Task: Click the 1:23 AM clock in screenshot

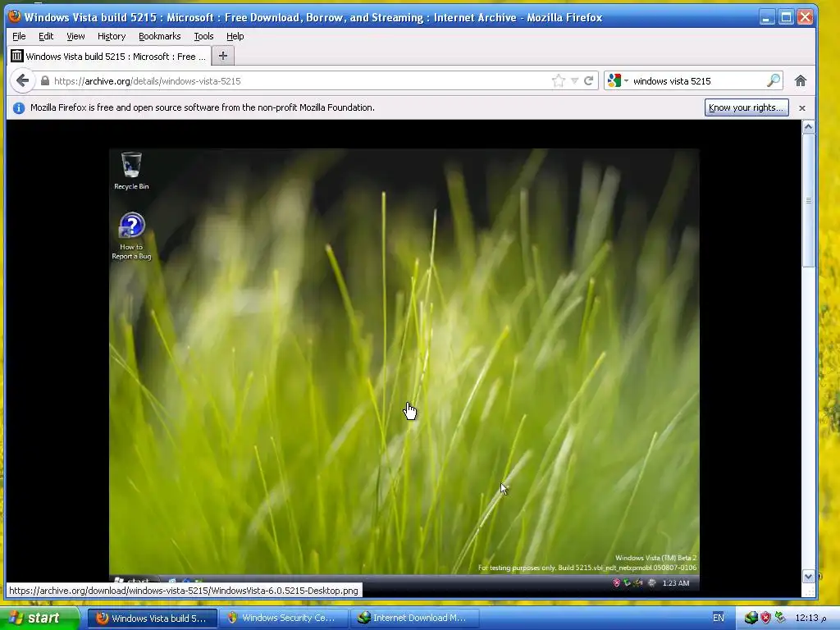Action: (x=676, y=583)
